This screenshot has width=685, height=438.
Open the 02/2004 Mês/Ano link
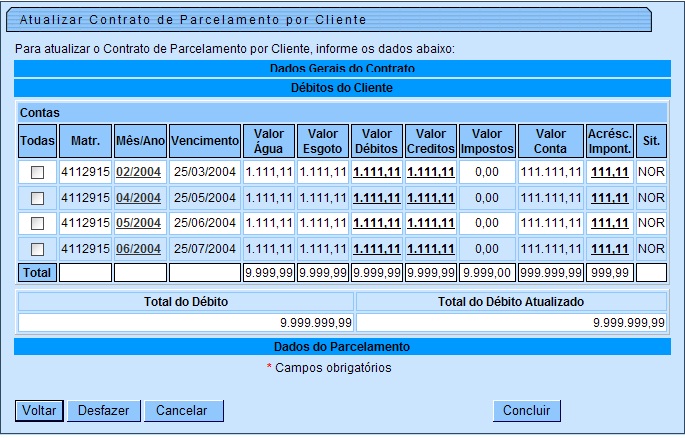(x=139, y=172)
